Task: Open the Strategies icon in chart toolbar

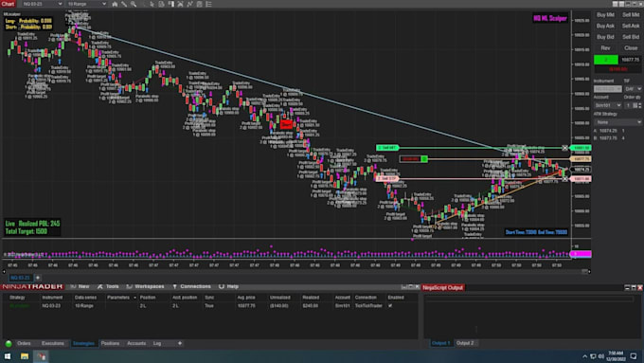Action: coord(189,4)
